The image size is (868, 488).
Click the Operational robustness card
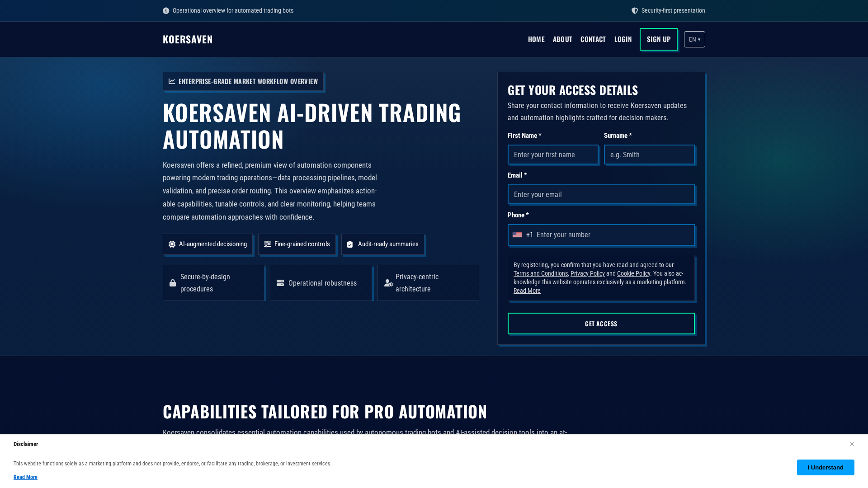(x=321, y=283)
